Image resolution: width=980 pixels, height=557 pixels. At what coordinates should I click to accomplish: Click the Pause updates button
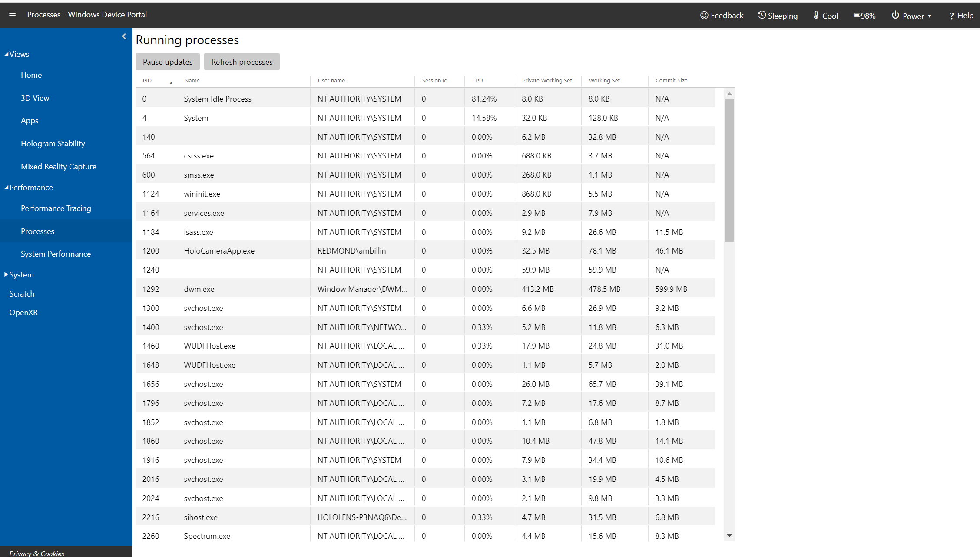tap(167, 62)
